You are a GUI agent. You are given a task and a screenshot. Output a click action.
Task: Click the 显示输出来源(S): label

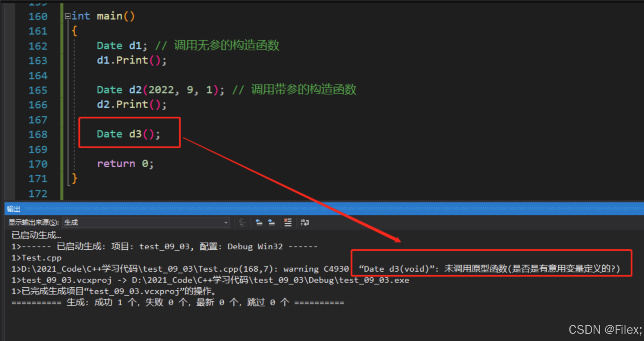click(x=34, y=222)
